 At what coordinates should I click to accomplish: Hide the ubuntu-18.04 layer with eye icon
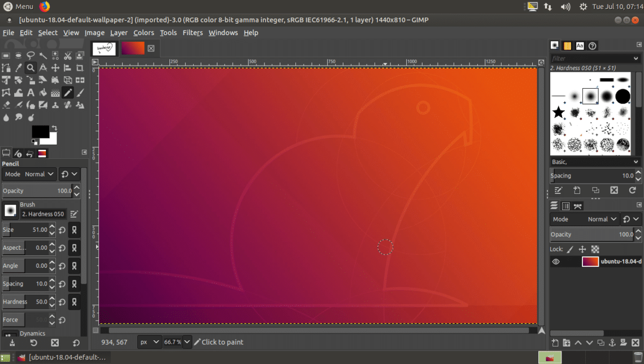(x=556, y=262)
